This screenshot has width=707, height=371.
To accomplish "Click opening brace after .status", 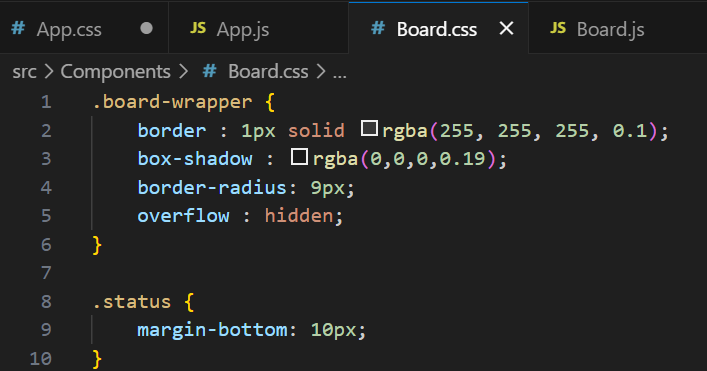I will (x=189, y=302).
